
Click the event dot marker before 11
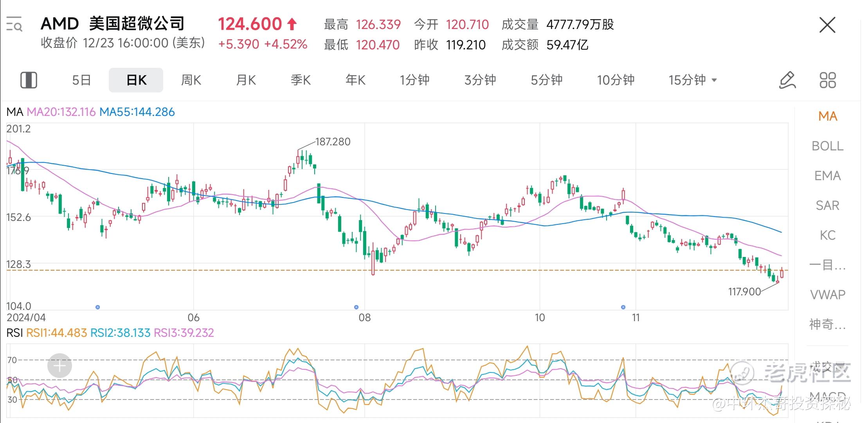[623, 307]
